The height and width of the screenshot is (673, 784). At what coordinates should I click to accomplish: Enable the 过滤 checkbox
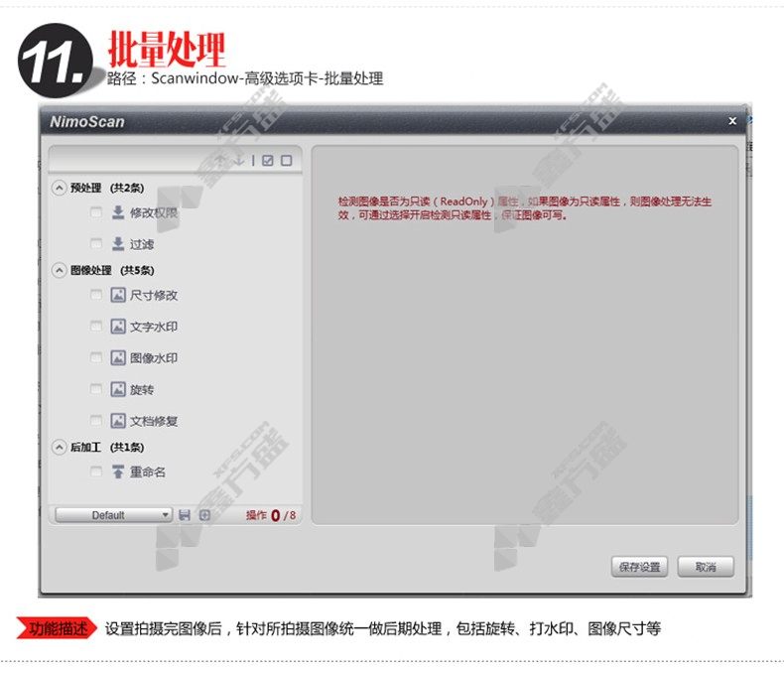[96, 244]
